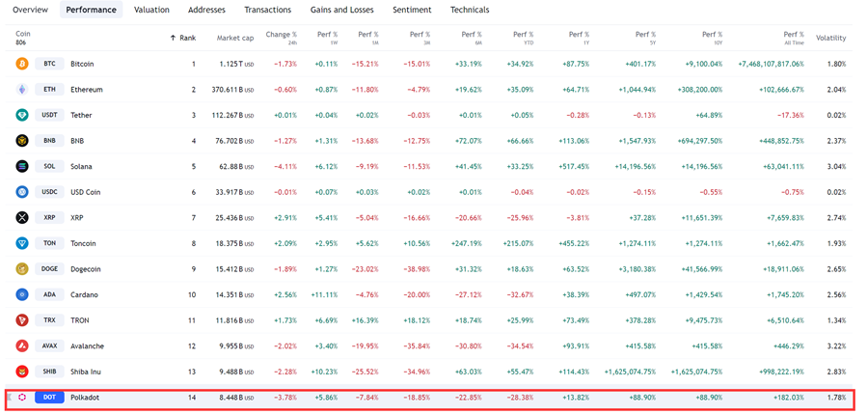Open the Technicals tab
Screen dimensions: 868x414
click(470, 10)
